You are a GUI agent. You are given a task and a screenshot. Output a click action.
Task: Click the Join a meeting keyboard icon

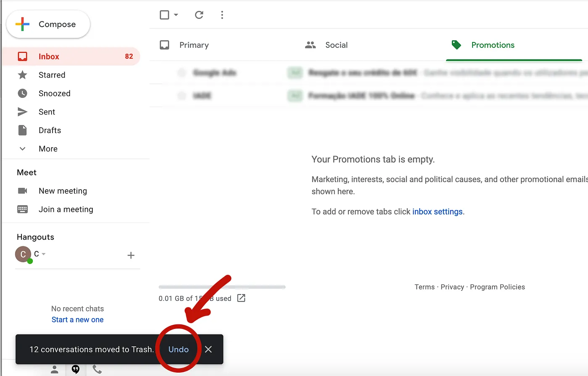click(23, 209)
